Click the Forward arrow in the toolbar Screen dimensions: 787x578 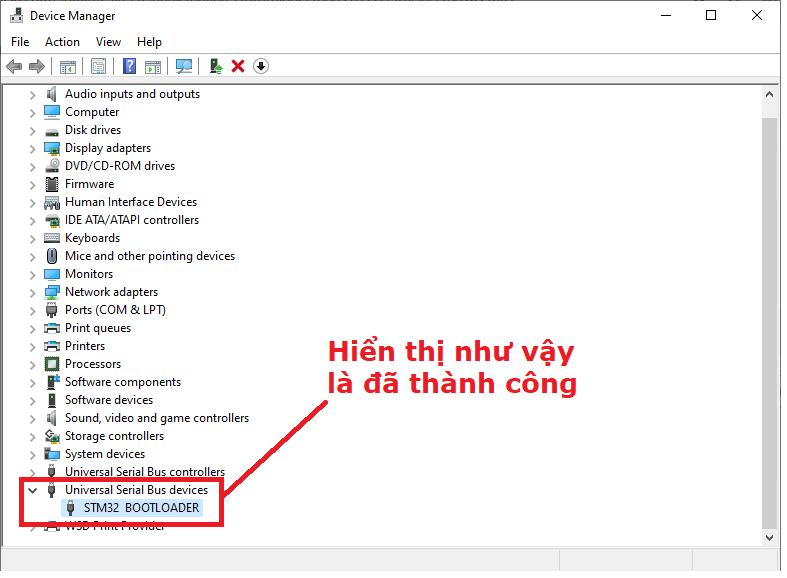click(x=37, y=67)
